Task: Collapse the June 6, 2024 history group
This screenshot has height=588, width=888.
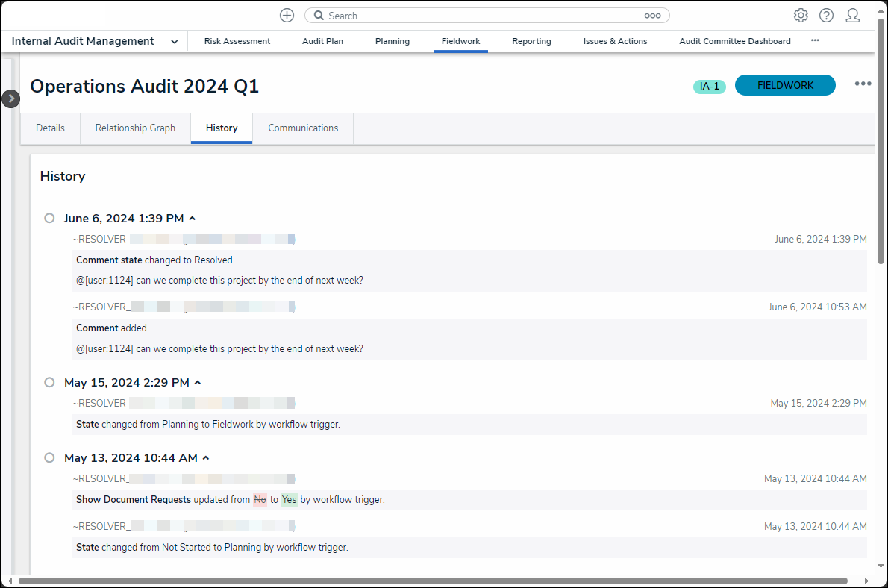Action: (x=192, y=219)
